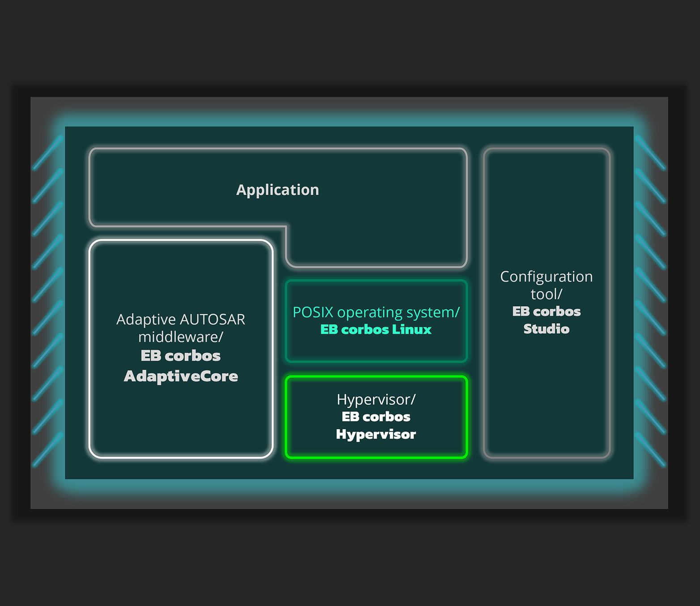Viewport: 700px width, 606px height.
Task: Click the "Application" label
Action: point(277,190)
